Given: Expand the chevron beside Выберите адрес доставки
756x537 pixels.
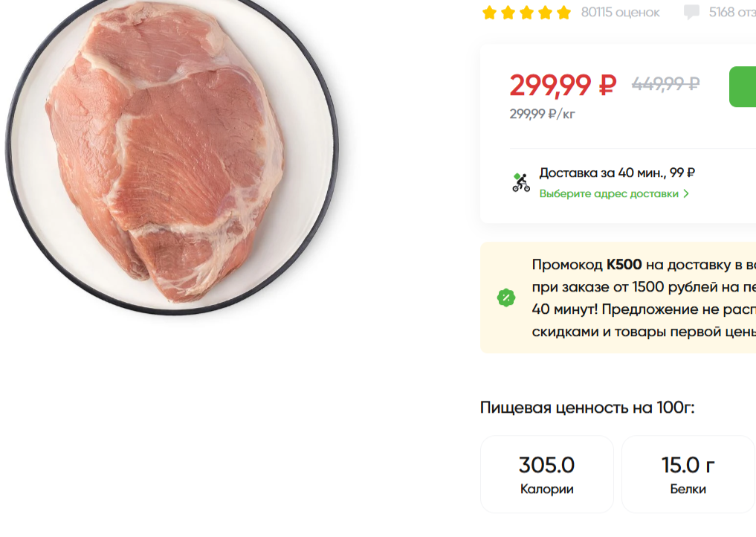Looking at the screenshot, I should [686, 194].
